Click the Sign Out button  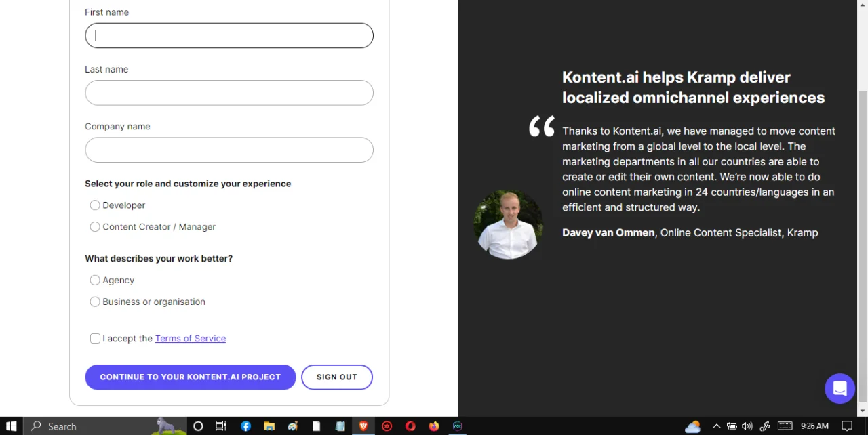click(x=337, y=377)
